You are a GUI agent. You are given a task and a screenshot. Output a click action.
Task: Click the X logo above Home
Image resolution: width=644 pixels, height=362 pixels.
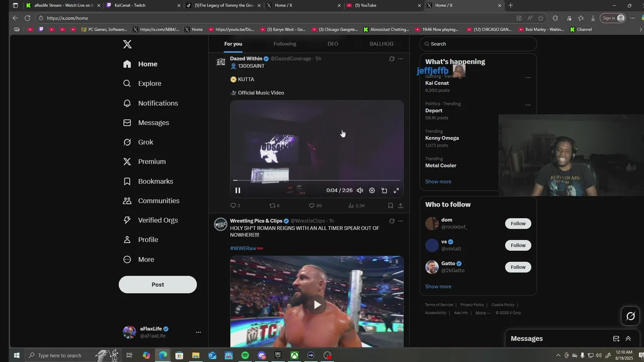[x=127, y=44]
